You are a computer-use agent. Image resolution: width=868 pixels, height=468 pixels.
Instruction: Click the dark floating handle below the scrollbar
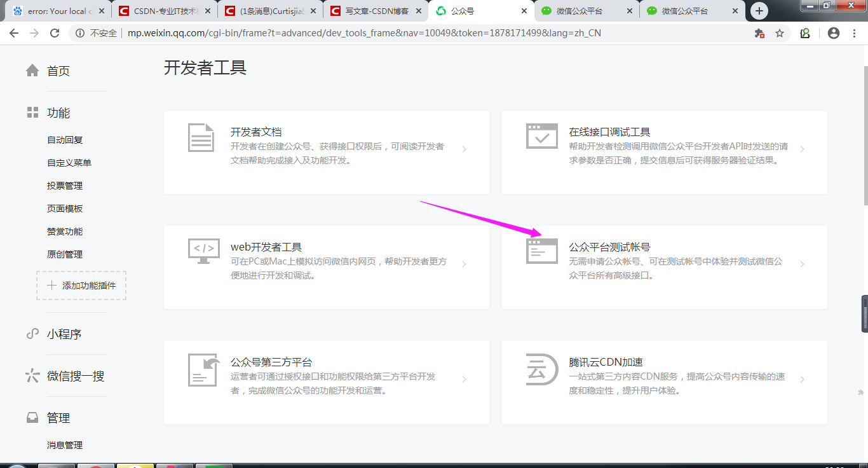pyautogui.click(x=864, y=313)
